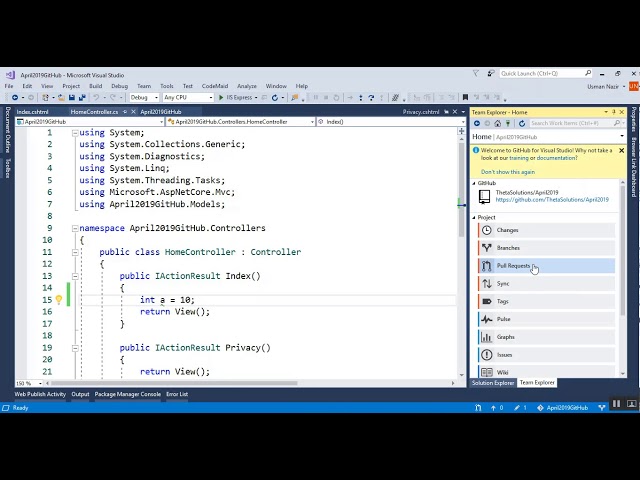Open the Pulse tile
Viewport: 640px width, 480px height.
[x=547, y=319]
